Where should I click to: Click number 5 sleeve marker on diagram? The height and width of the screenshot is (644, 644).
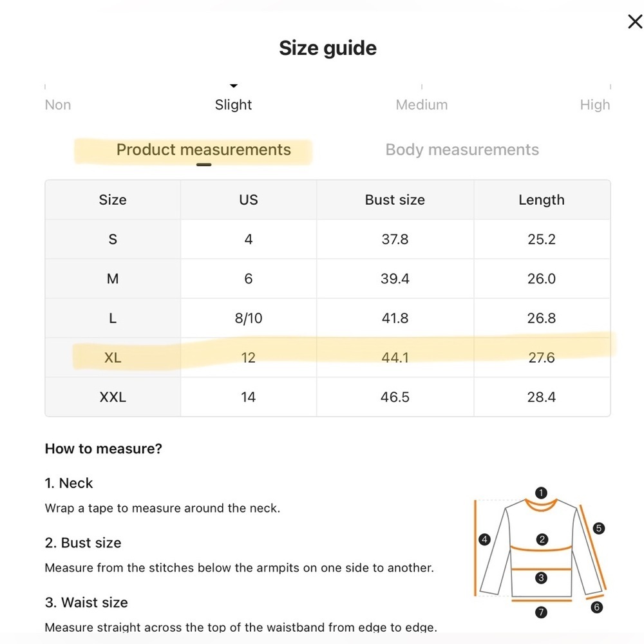(x=599, y=528)
